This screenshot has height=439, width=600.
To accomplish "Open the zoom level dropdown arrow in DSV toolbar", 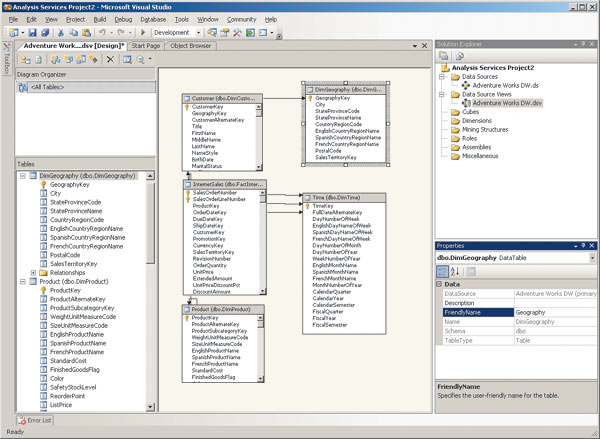I will tap(150, 59).
